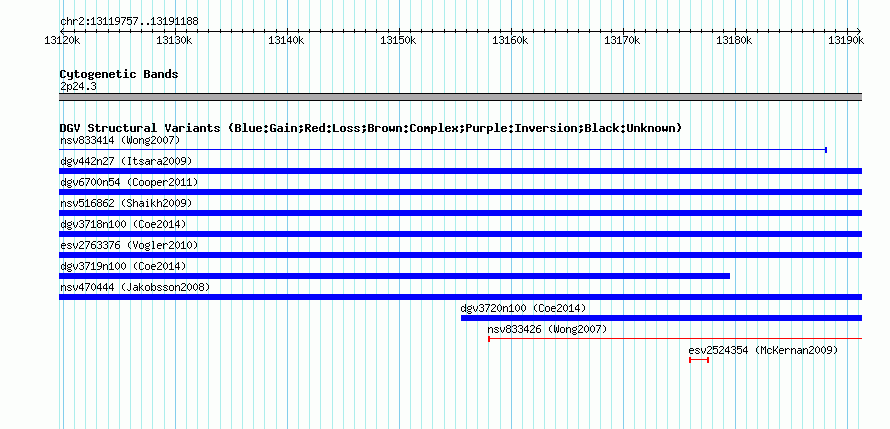Screen dimensions: 890x429
Task: Select the dgv6700n54 blue bar
Action: coord(460,192)
